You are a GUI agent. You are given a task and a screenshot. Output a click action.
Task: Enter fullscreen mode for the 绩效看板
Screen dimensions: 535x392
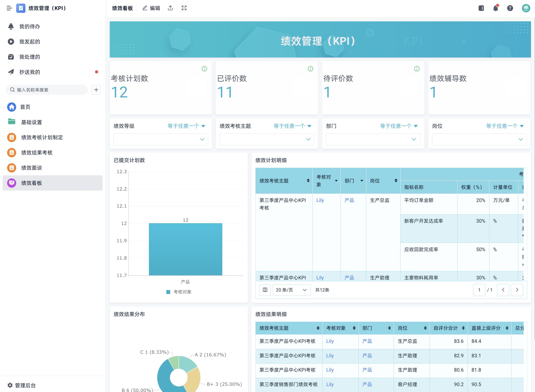pos(184,8)
